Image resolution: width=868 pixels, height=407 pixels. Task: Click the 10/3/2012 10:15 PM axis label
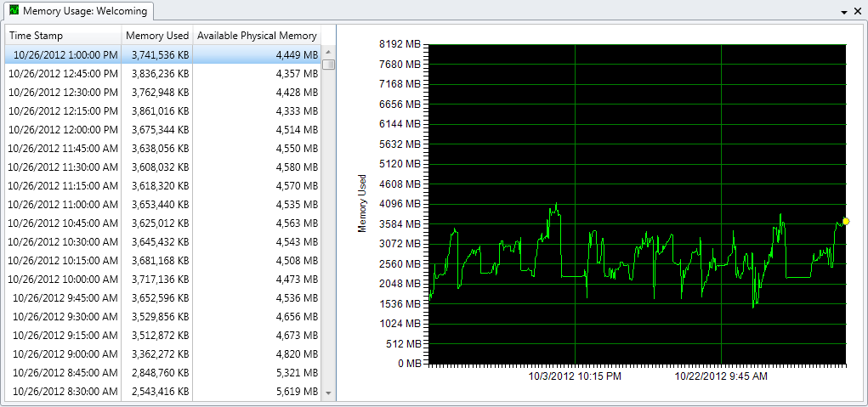(575, 376)
